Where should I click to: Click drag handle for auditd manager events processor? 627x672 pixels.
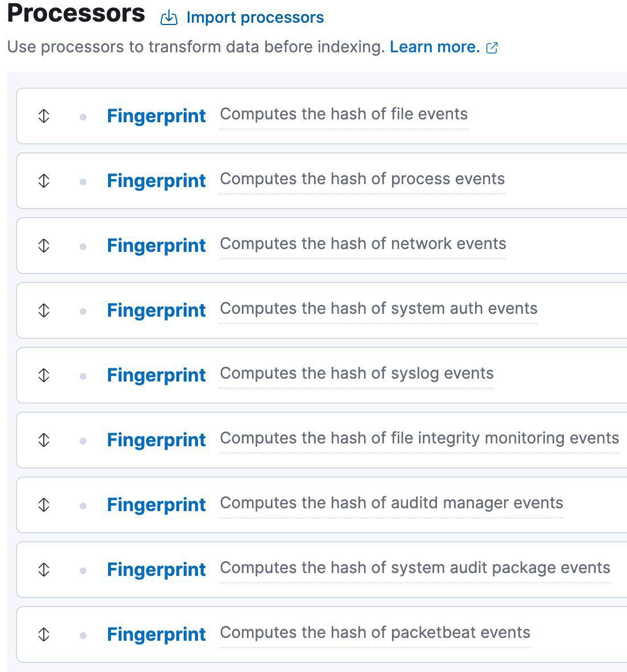[x=44, y=505]
